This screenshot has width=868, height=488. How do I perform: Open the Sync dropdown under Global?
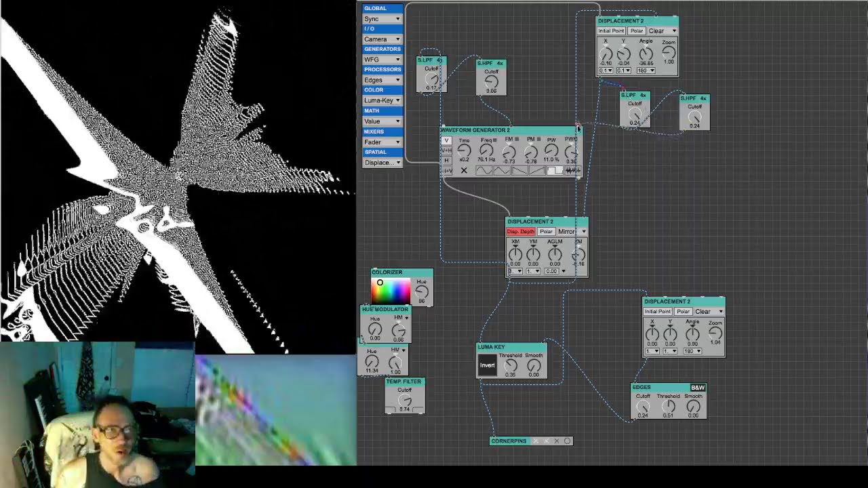382,19
